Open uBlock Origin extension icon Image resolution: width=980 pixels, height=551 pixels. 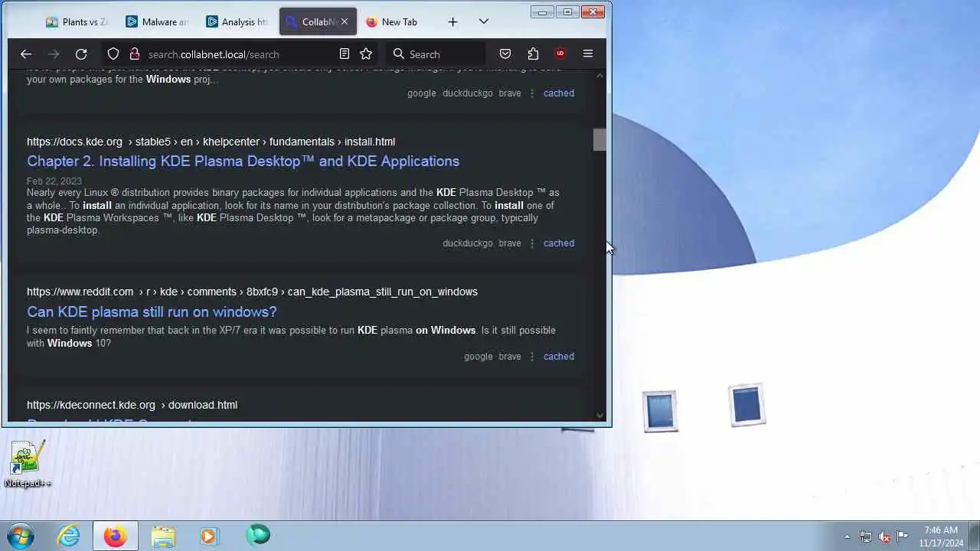point(560,54)
